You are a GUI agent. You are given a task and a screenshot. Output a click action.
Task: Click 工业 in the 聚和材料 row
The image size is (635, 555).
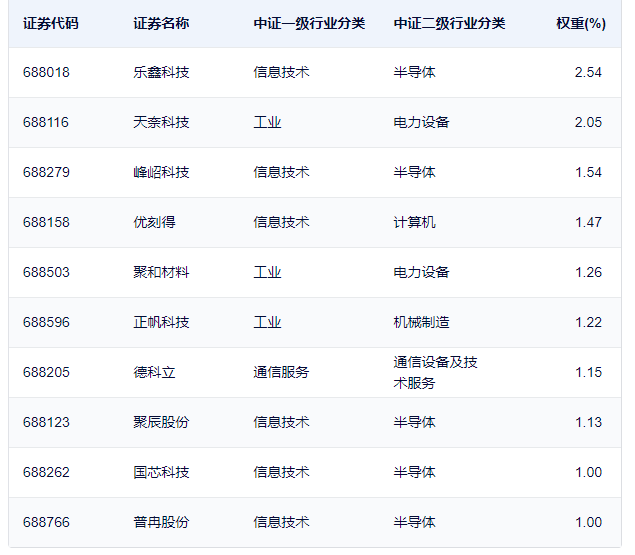(x=267, y=272)
